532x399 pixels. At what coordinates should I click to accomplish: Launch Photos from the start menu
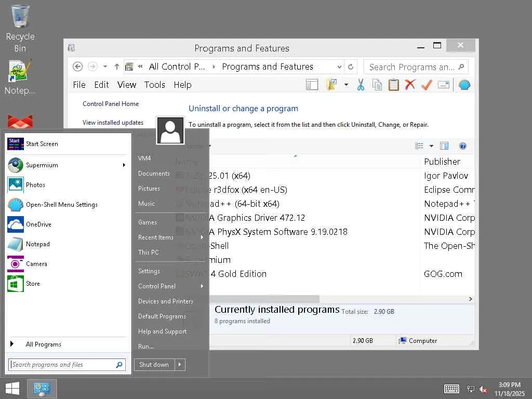[67, 185]
